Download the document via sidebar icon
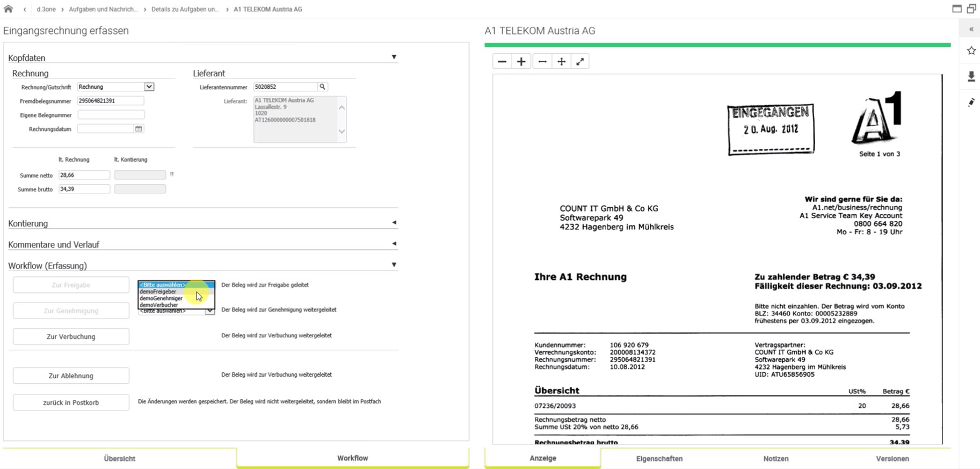This screenshot has width=980, height=469. pos(971,76)
